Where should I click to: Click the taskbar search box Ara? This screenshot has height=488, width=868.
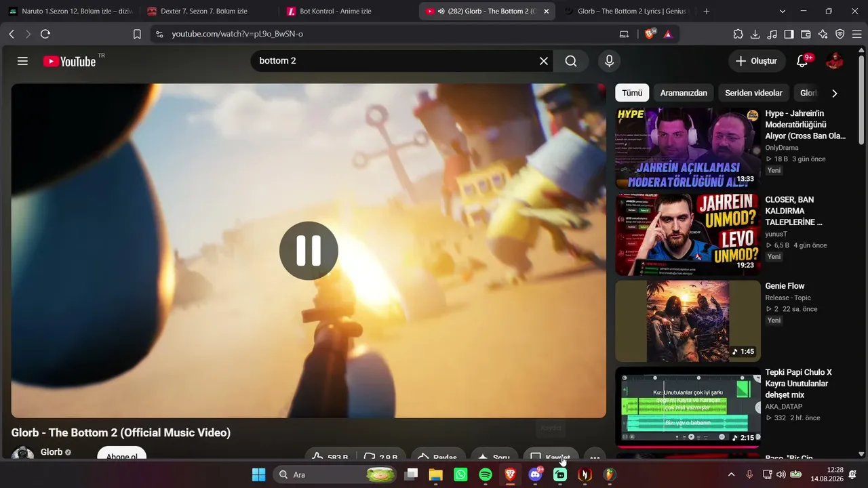336,474
